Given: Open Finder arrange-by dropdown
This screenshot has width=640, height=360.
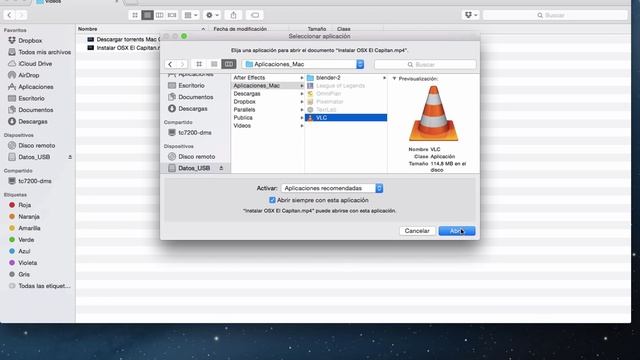Looking at the screenshot, I should pyautogui.click(x=191, y=15).
